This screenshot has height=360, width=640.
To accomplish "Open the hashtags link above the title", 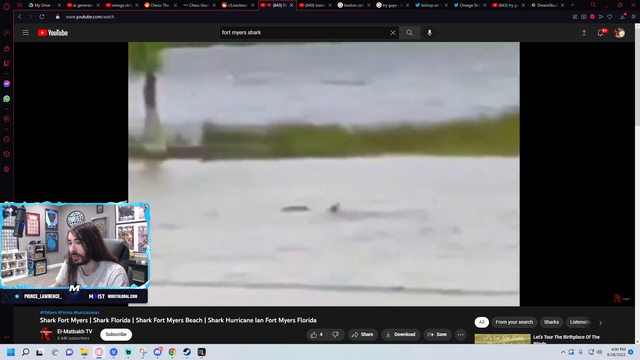I will click(x=69, y=313).
